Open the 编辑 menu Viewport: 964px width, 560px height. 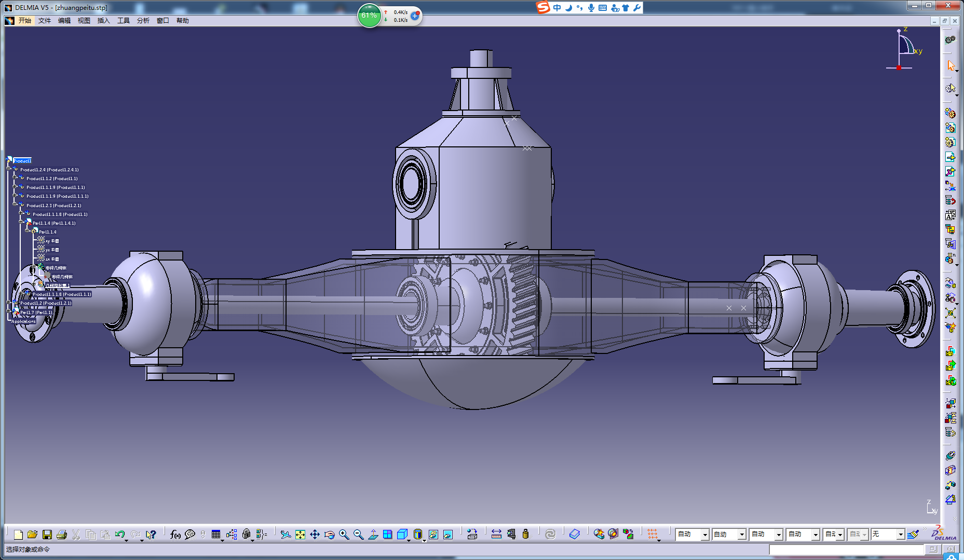point(64,21)
